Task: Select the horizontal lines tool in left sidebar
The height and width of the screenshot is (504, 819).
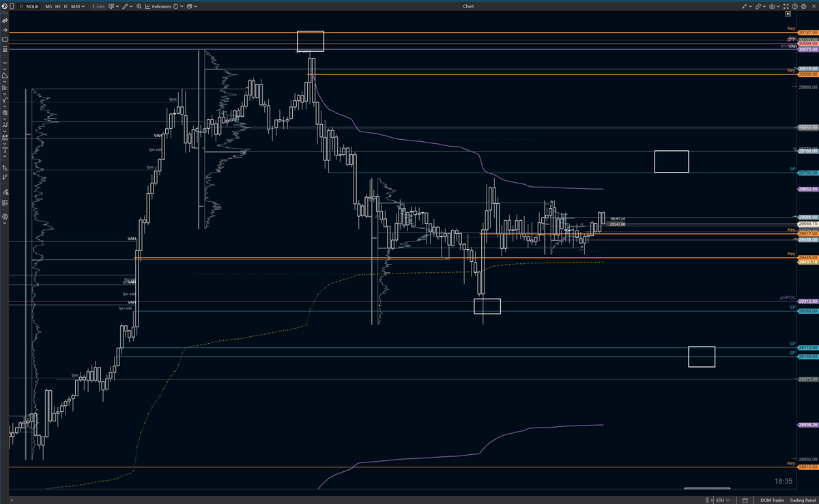Action: click(x=5, y=49)
